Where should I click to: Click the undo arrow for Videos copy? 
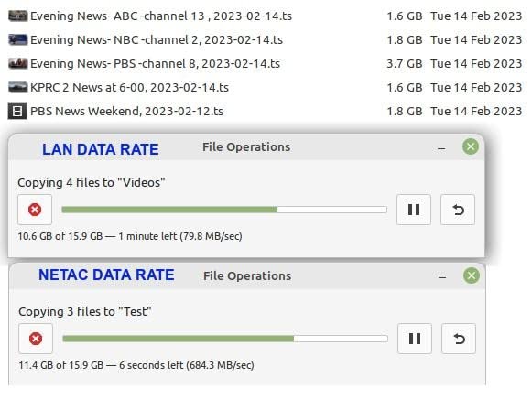coord(458,210)
